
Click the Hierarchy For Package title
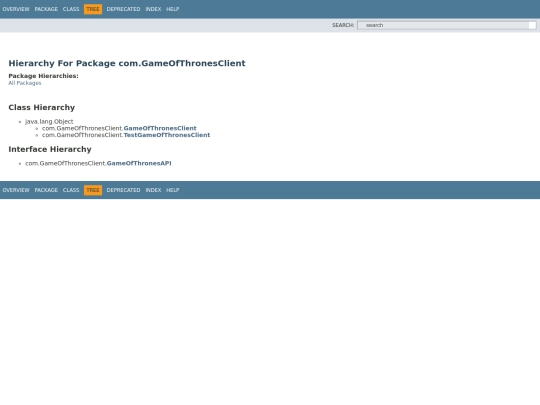tap(127, 63)
